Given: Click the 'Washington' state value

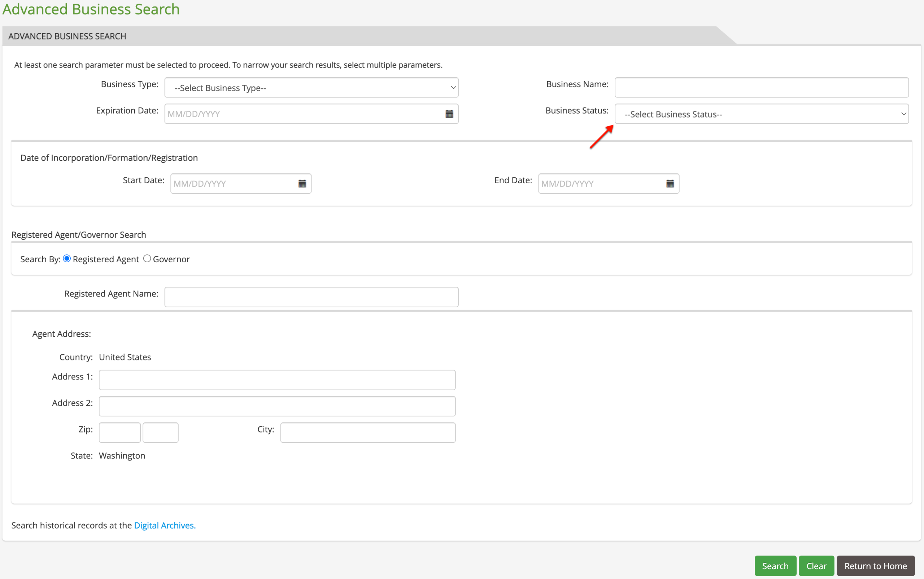Looking at the screenshot, I should pos(122,456).
